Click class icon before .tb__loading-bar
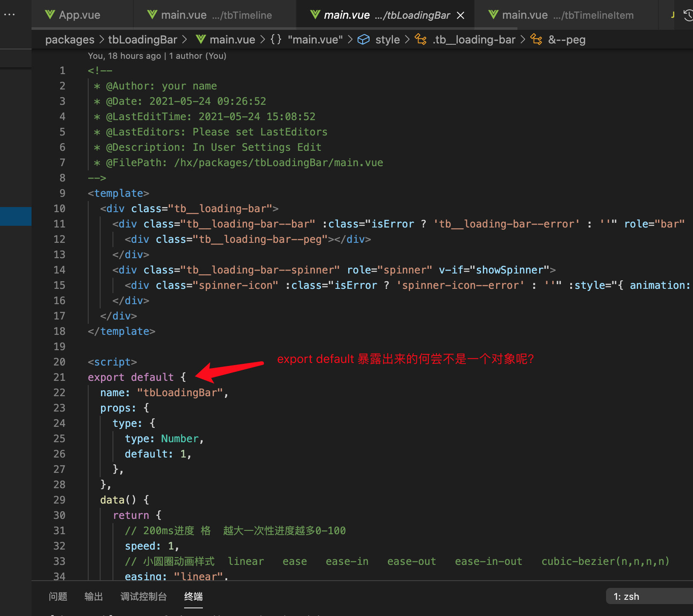This screenshot has width=693, height=616. pos(421,40)
